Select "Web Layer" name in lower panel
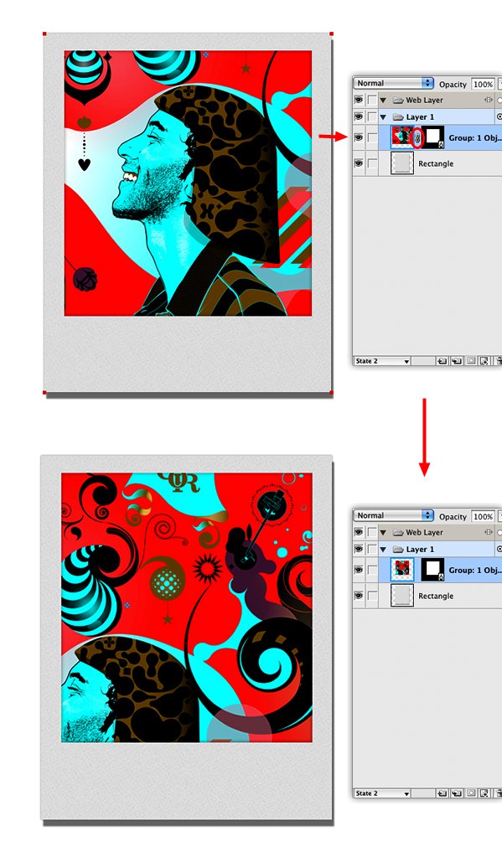The width and height of the screenshot is (502, 868). coord(425,533)
